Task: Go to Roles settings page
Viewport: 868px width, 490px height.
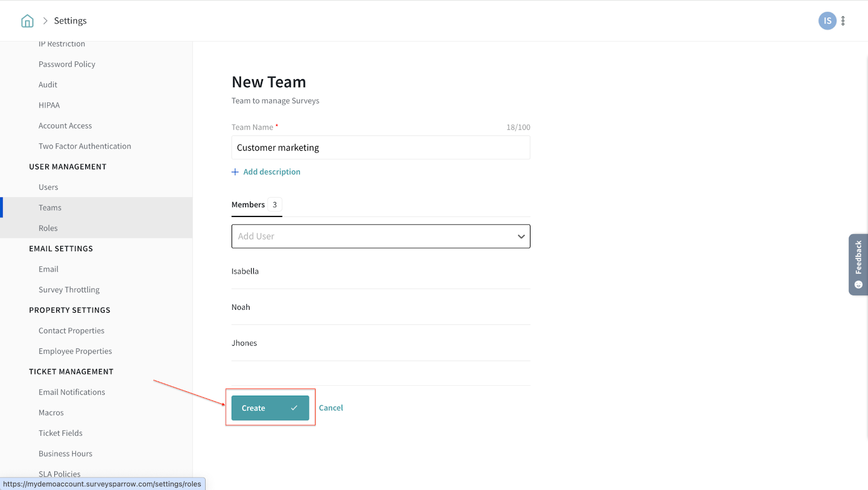Action: click(48, 228)
